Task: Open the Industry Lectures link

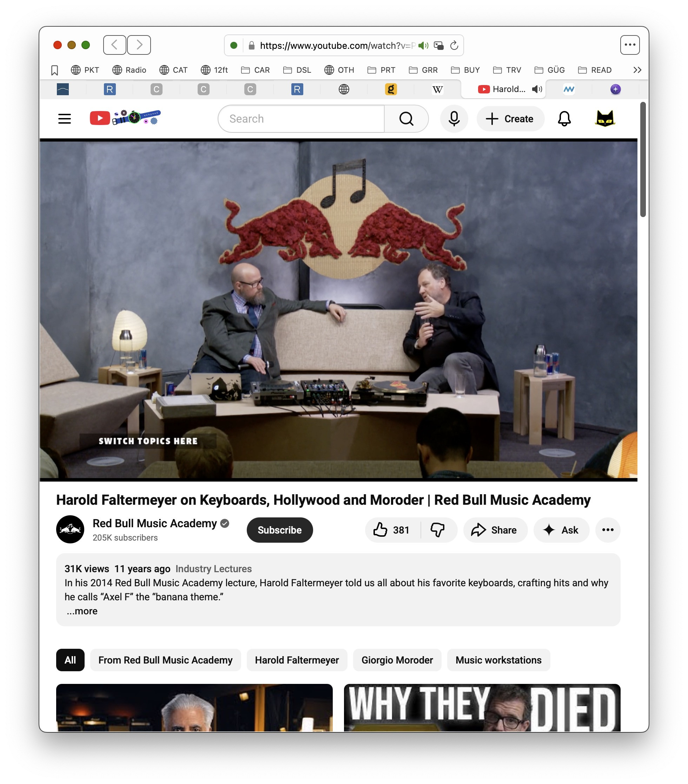Action: [x=213, y=569]
